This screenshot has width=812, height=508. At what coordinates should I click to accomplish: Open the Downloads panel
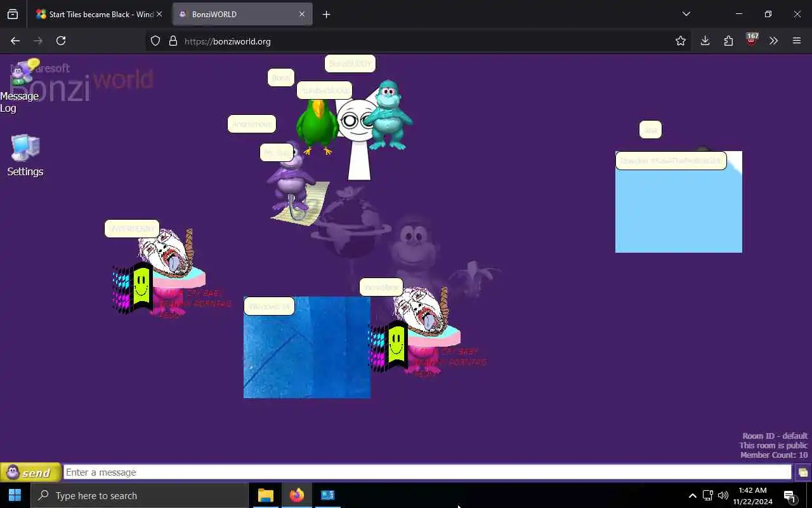click(x=705, y=41)
